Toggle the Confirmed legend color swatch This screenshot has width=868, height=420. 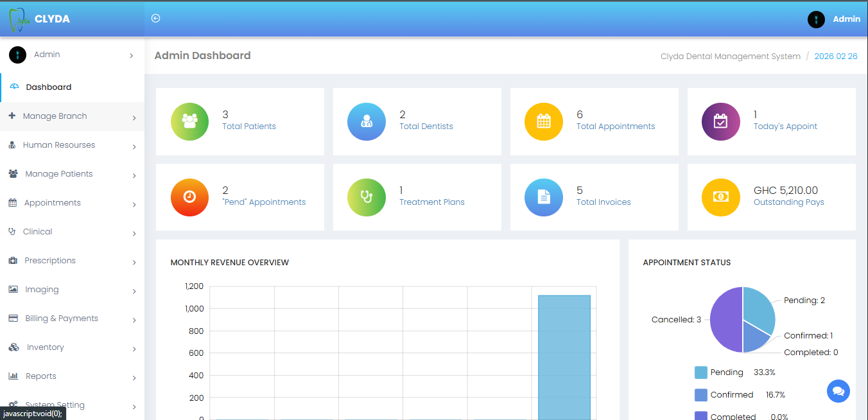[x=701, y=395]
